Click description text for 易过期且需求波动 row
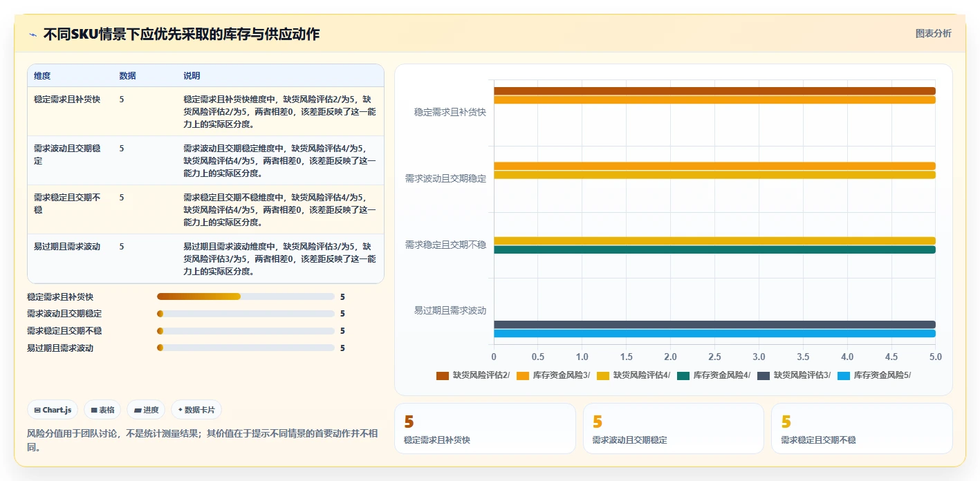980x481 pixels. pos(280,259)
